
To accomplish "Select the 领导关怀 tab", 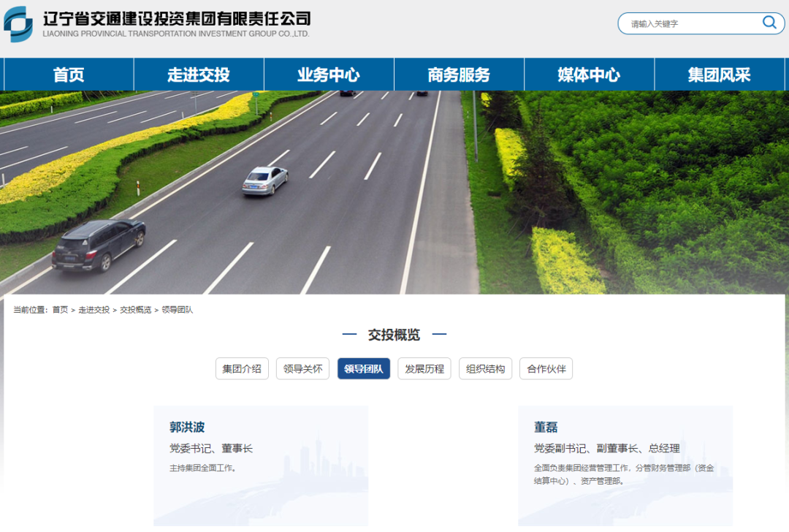I will (x=303, y=368).
